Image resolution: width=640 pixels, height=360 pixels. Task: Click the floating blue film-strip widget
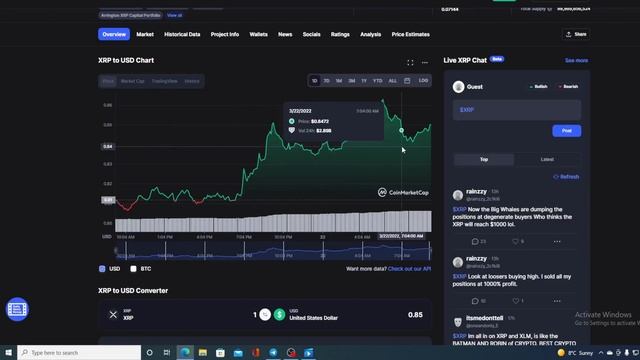tap(17, 309)
